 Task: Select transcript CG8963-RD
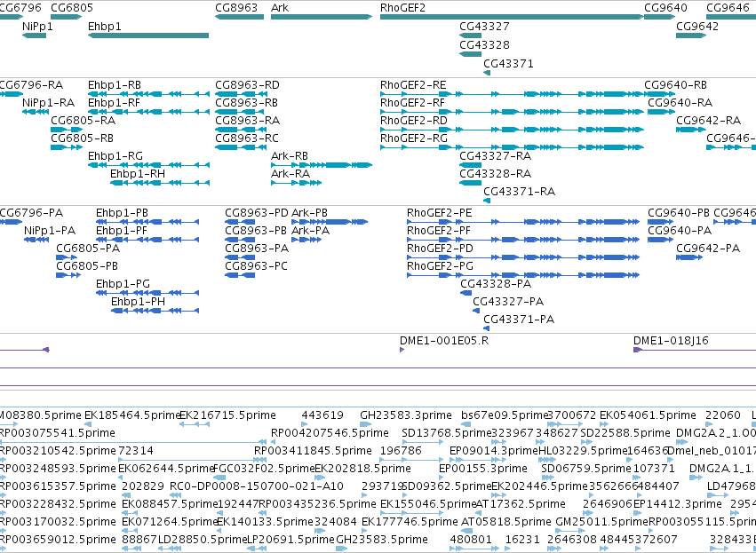247,85
